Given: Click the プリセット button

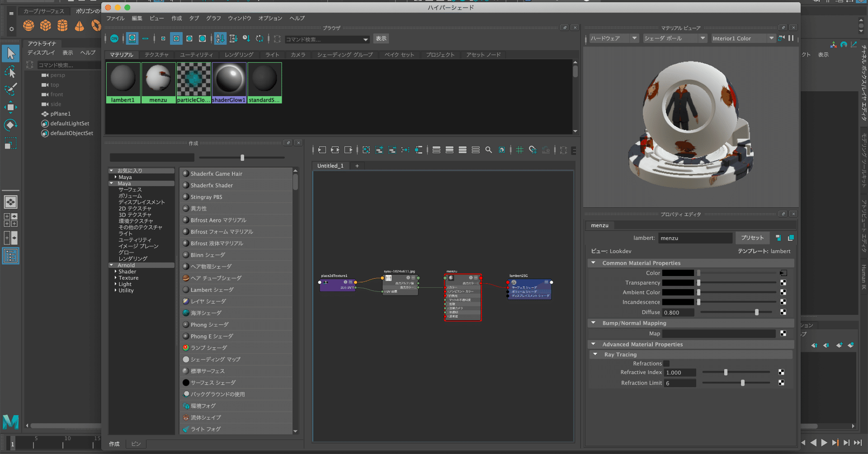Looking at the screenshot, I should 752,238.
